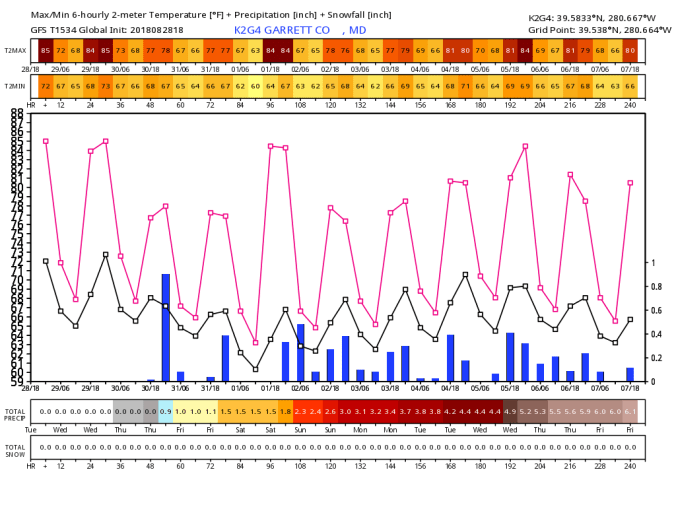Click the 240 hour label at bottom right
Viewport: 676px width, 507px height.
click(630, 466)
